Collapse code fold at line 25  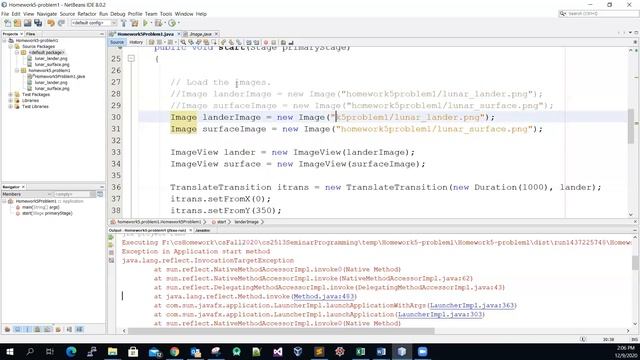pyautogui.click(x=131, y=59)
